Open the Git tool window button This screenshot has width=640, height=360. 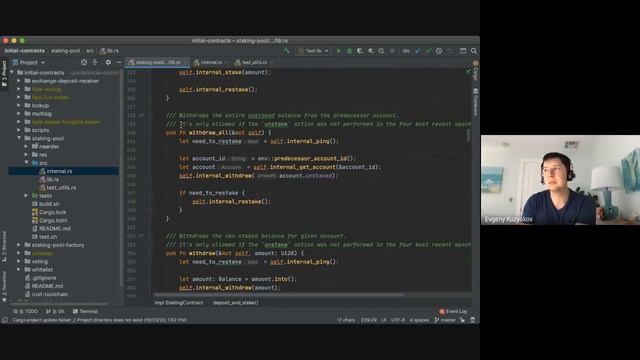55,311
